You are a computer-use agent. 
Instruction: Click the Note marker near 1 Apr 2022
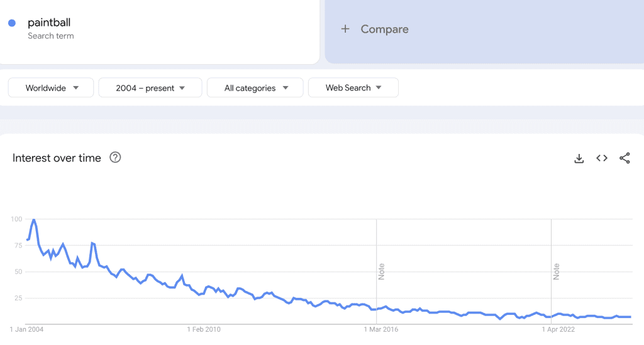point(556,271)
